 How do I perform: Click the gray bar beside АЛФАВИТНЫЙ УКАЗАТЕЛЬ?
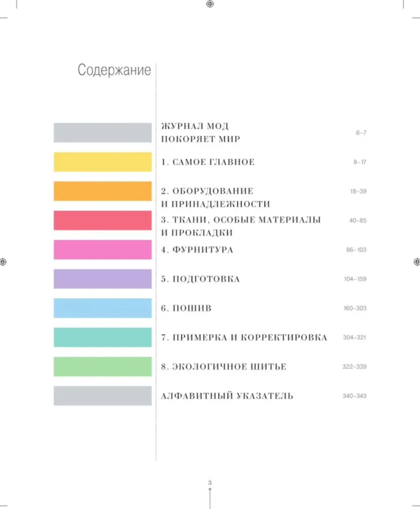pos(103,396)
